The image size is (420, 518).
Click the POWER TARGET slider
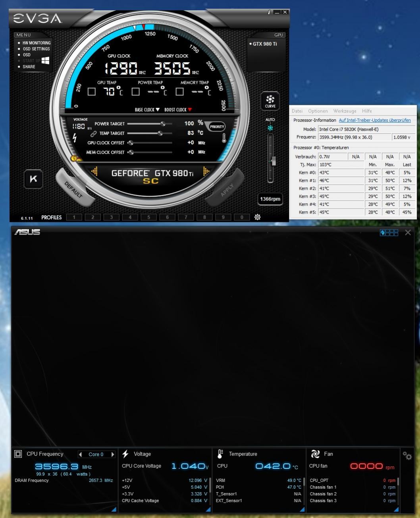coord(150,124)
